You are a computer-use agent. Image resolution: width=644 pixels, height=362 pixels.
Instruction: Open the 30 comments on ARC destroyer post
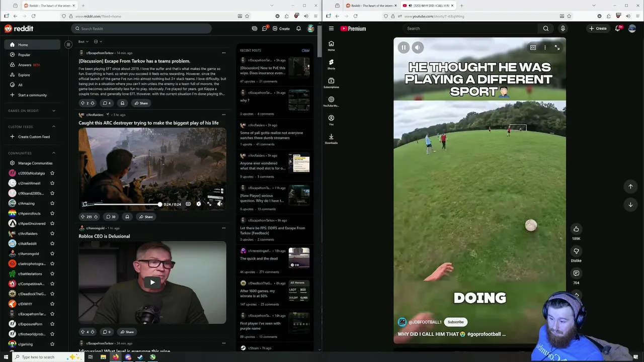coord(111,217)
